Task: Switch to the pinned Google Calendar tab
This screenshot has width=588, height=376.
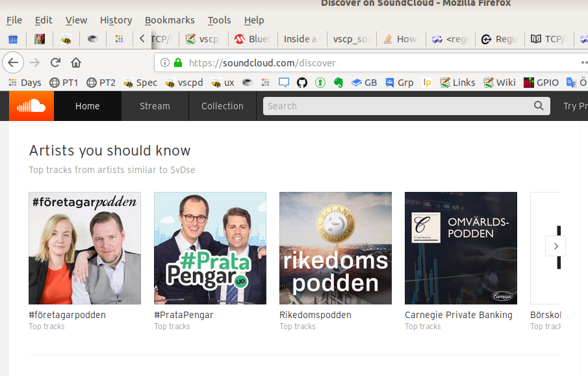Action: [x=13, y=39]
